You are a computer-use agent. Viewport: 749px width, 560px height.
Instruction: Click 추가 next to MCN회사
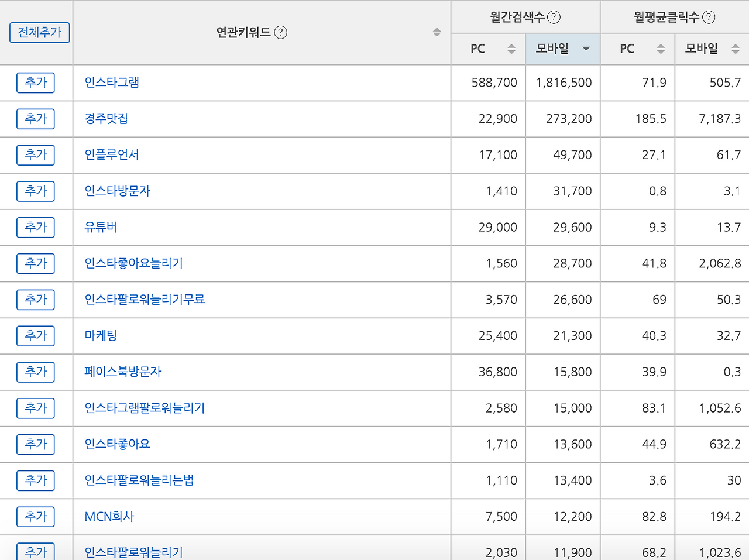click(36, 517)
